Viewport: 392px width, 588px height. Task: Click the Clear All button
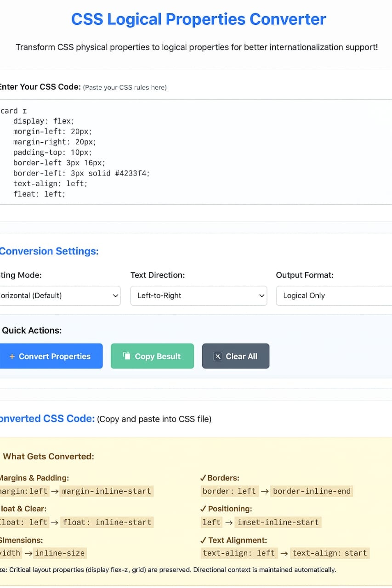[236, 356]
